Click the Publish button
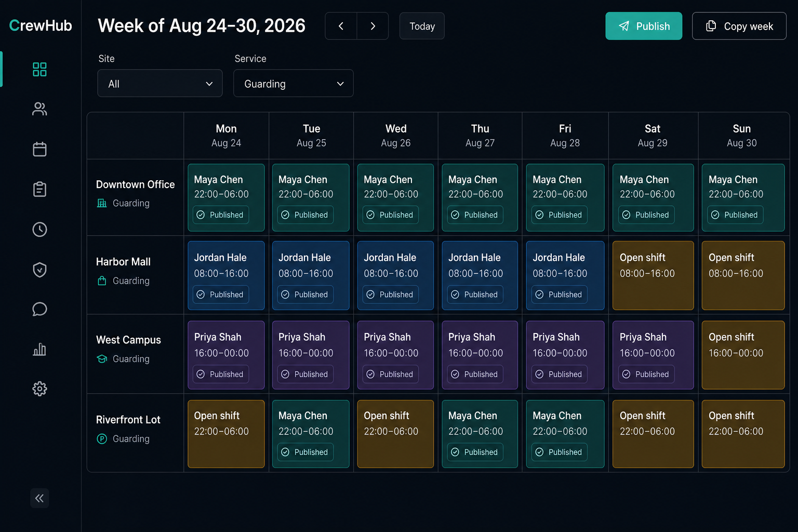Screen dimensions: 798x532 pyautogui.click(x=644, y=26)
